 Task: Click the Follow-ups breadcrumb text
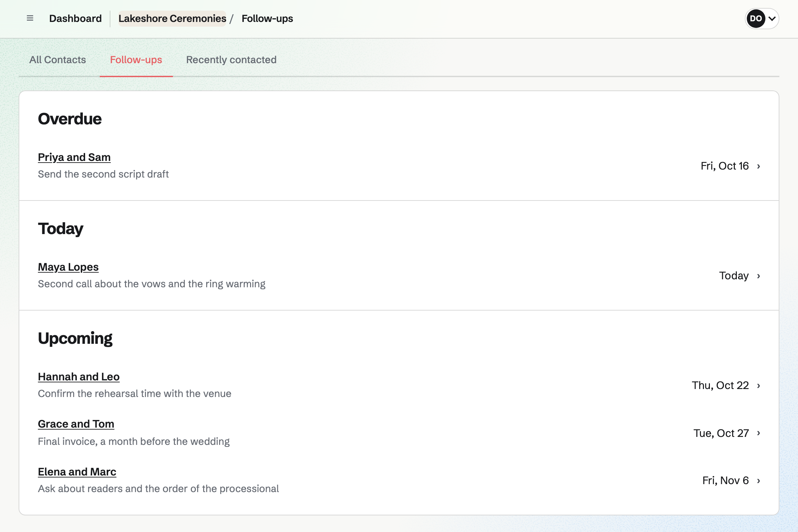(267, 18)
